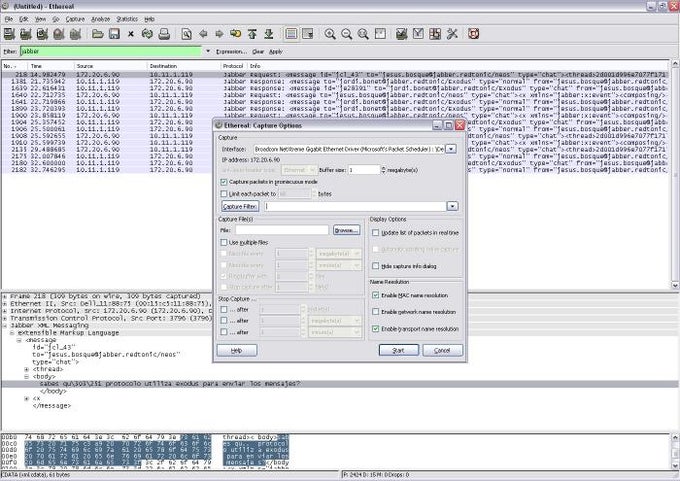Jump to last packet toolbar icon

point(268,34)
